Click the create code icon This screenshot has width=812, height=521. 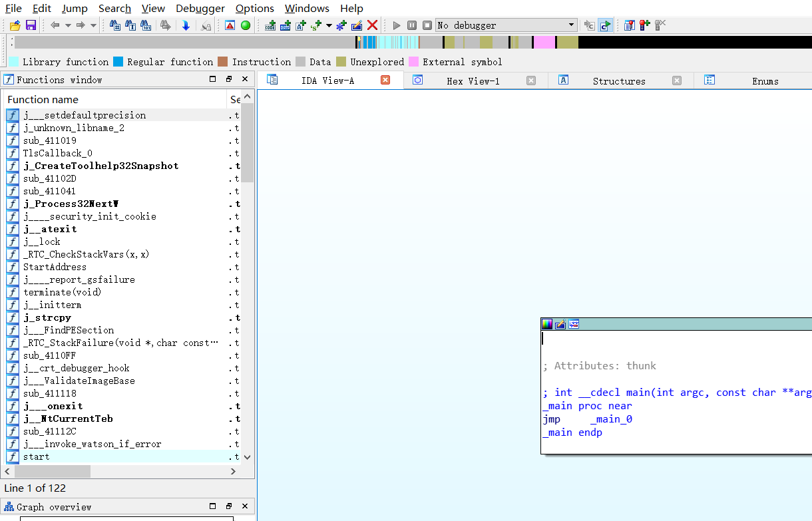pyautogui.click(x=270, y=25)
